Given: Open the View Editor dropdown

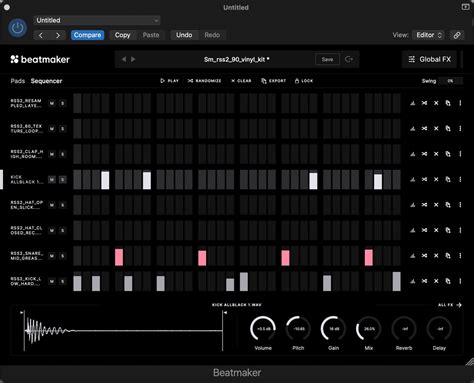Looking at the screenshot, I should 428,35.
